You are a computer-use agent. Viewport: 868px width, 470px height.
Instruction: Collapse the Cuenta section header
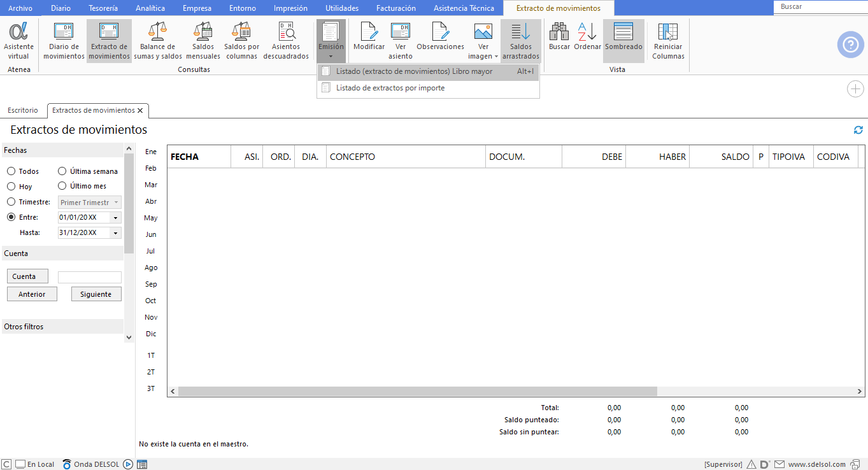tap(62, 253)
